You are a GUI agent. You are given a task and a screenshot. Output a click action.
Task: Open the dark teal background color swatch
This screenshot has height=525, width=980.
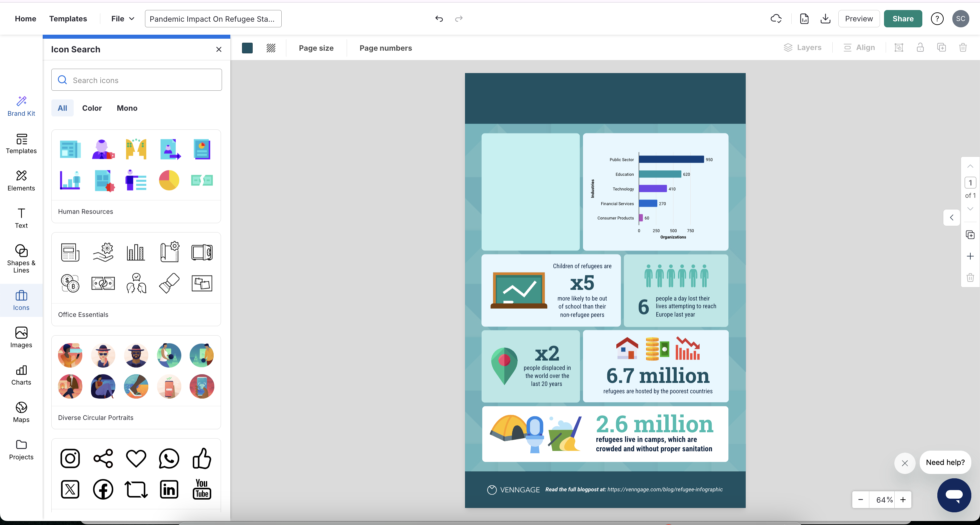click(x=247, y=48)
